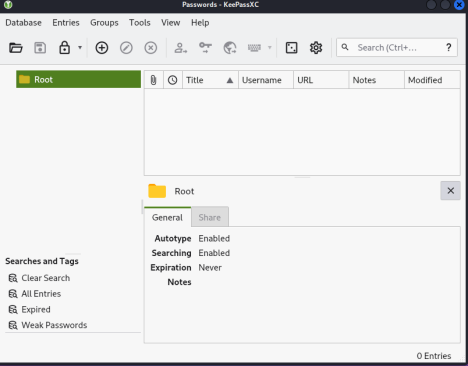
Task: Open the Entries menu
Action: point(66,23)
